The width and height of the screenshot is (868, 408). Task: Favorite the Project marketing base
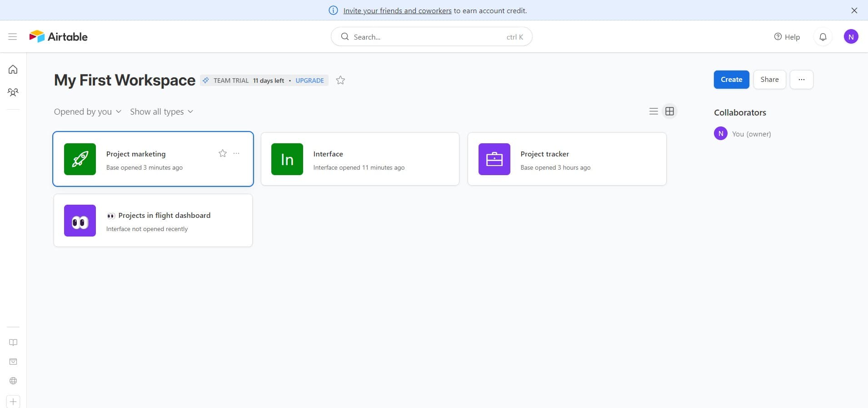[223, 153]
